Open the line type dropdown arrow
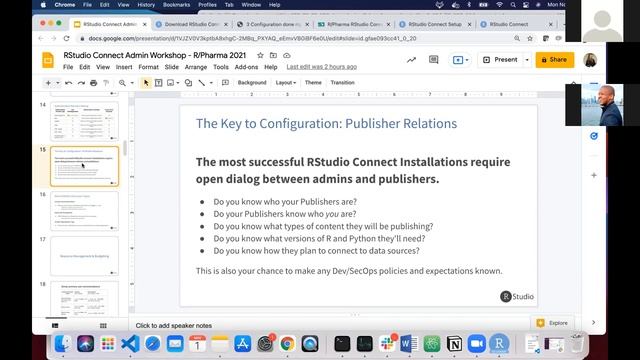The width and height of the screenshot is (640, 360). [x=211, y=83]
